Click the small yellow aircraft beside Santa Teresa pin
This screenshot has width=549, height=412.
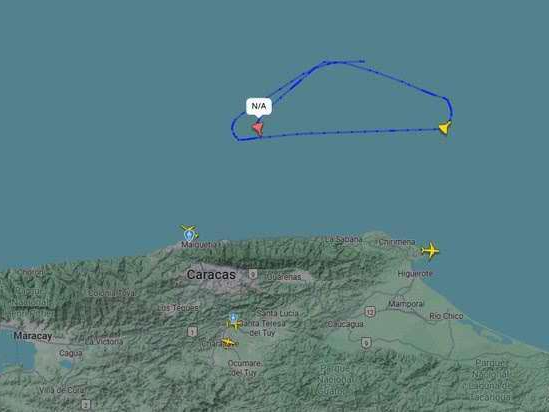235,326
